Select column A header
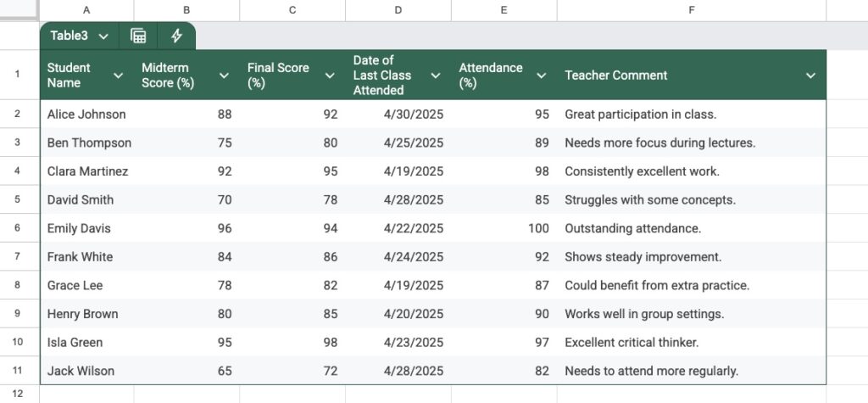 86,10
